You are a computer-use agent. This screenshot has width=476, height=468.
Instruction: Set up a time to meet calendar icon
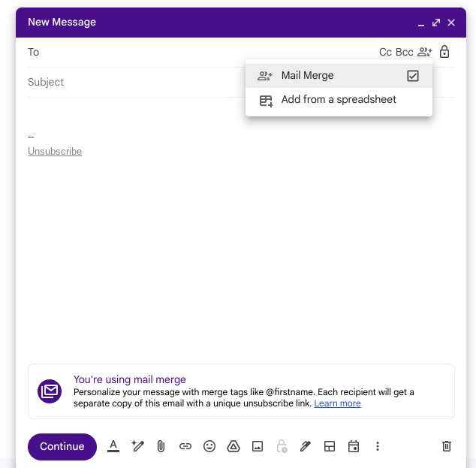[354, 446]
